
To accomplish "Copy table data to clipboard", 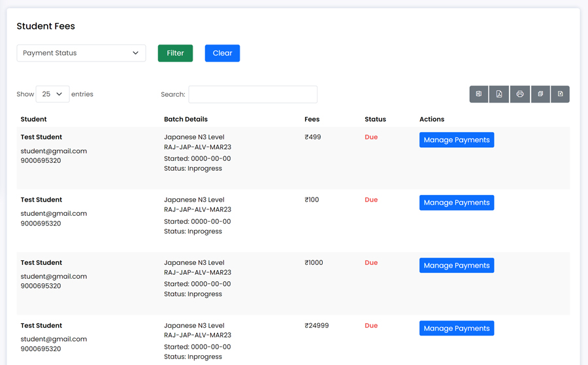I will click(540, 94).
